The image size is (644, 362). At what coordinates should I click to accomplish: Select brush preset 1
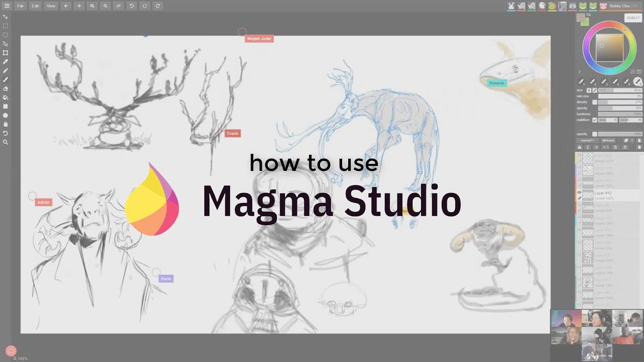(582, 82)
